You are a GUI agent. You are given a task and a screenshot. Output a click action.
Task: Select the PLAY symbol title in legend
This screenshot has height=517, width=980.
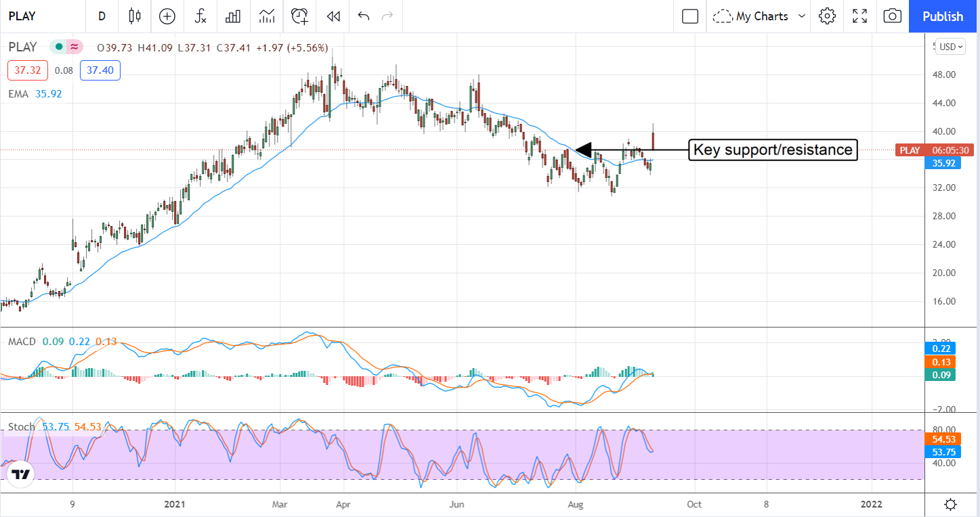pos(22,47)
